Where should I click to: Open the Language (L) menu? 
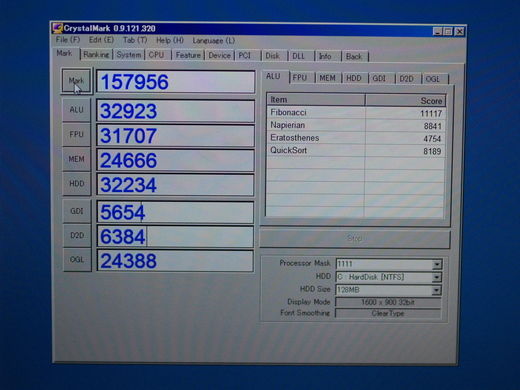tap(214, 41)
